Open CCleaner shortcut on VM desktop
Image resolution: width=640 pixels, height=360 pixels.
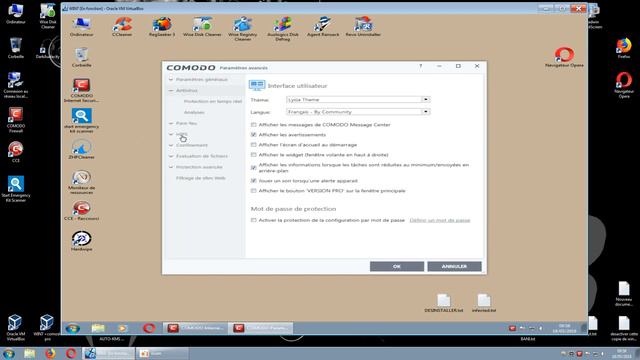coord(122,27)
